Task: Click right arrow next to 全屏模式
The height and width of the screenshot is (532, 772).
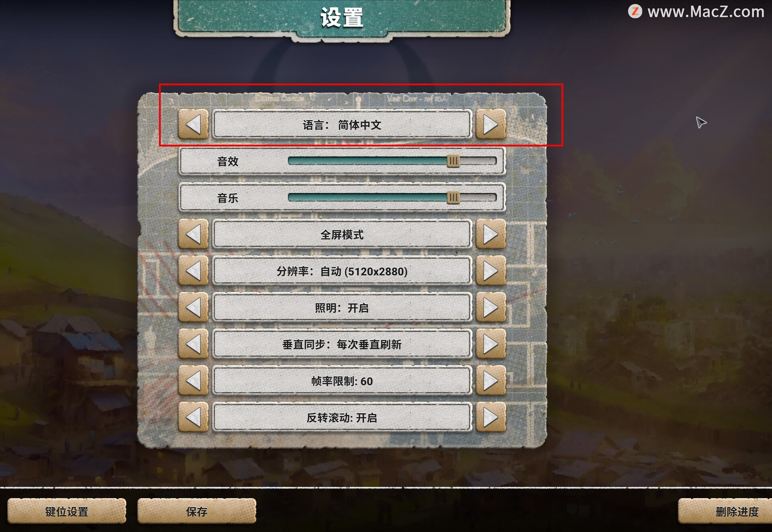Action: [491, 234]
